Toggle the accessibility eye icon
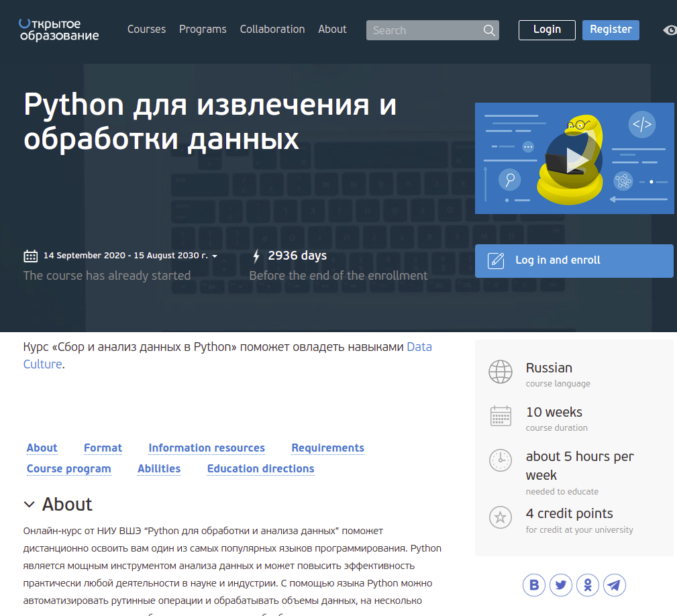677x616 pixels. (x=670, y=30)
